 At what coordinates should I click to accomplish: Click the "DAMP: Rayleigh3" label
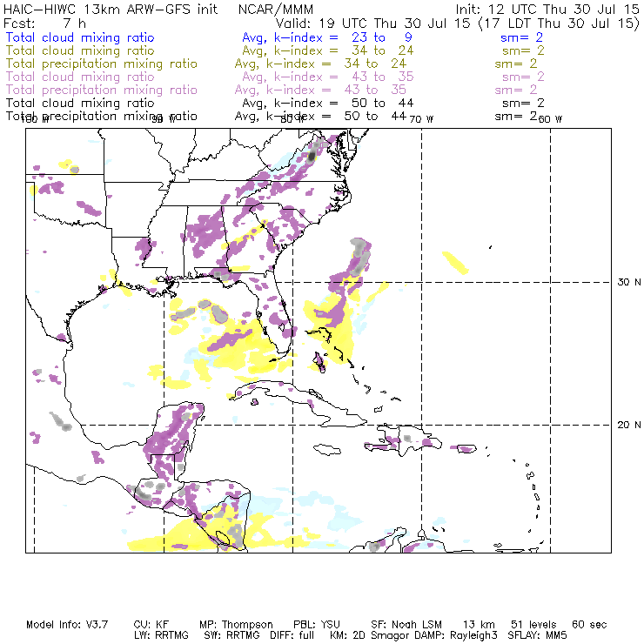pos(456,635)
